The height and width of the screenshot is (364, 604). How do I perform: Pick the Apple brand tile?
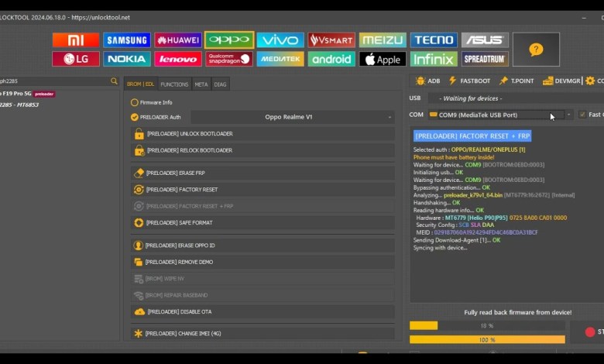pyautogui.click(x=383, y=59)
